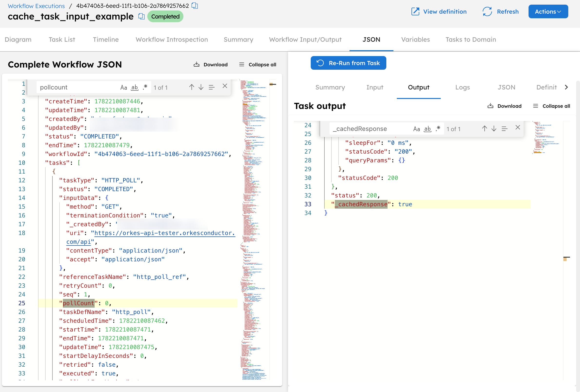
Task: Go to next match in pollcount search
Action: click(201, 87)
